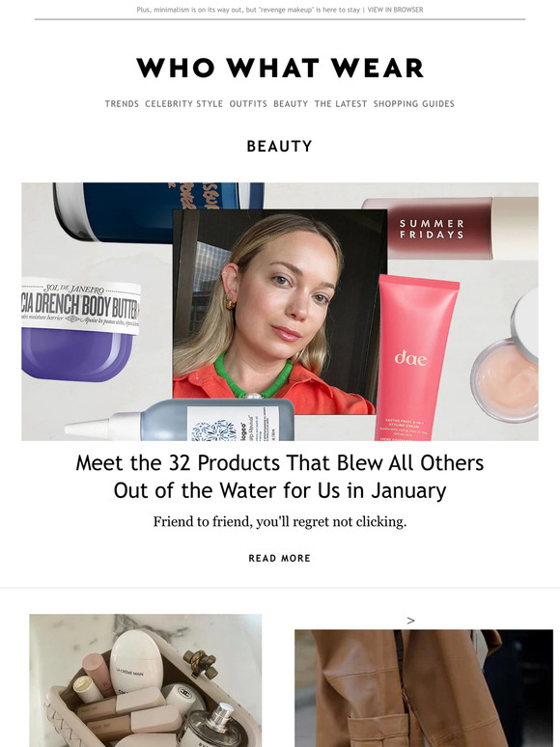Open the VIEW IN BROWSER link

click(x=395, y=10)
